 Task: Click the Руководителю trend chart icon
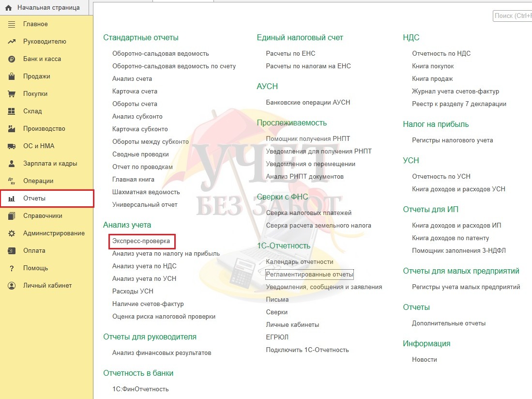(x=12, y=42)
